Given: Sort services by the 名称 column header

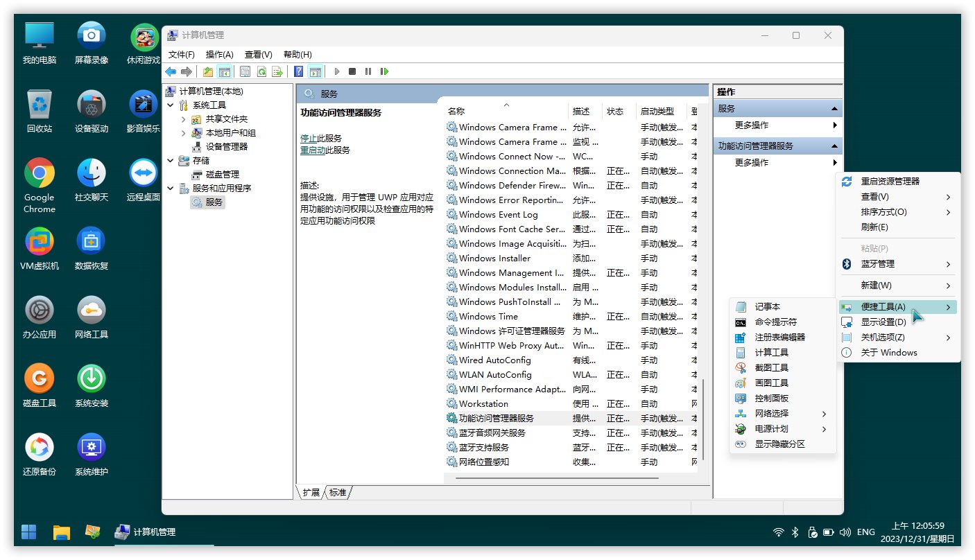Looking at the screenshot, I should pyautogui.click(x=506, y=111).
